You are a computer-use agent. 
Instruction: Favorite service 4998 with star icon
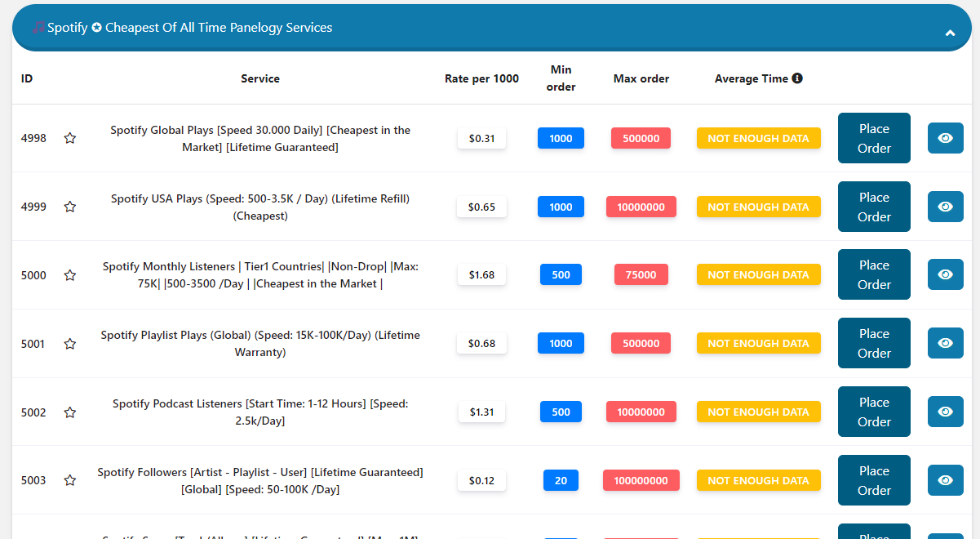click(x=70, y=139)
